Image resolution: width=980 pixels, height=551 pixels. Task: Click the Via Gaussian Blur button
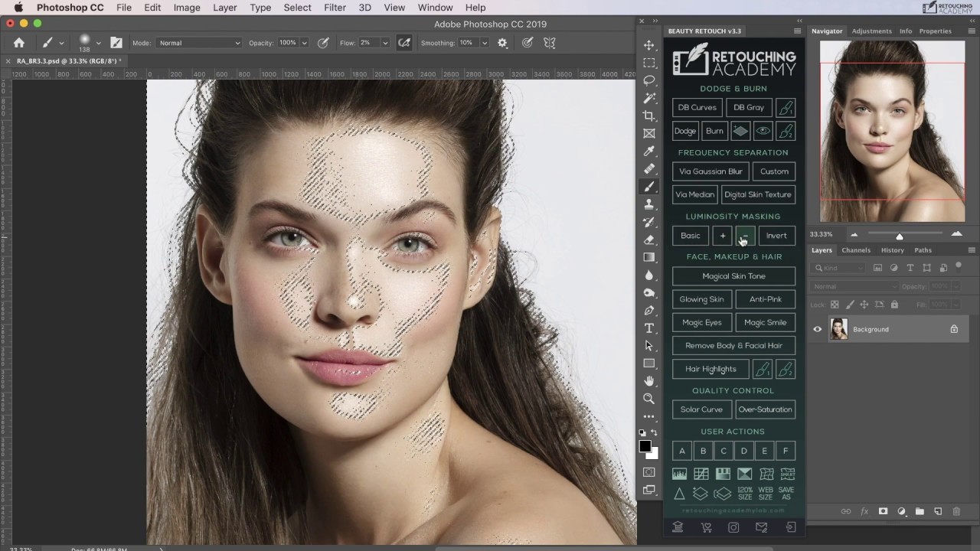coord(710,171)
